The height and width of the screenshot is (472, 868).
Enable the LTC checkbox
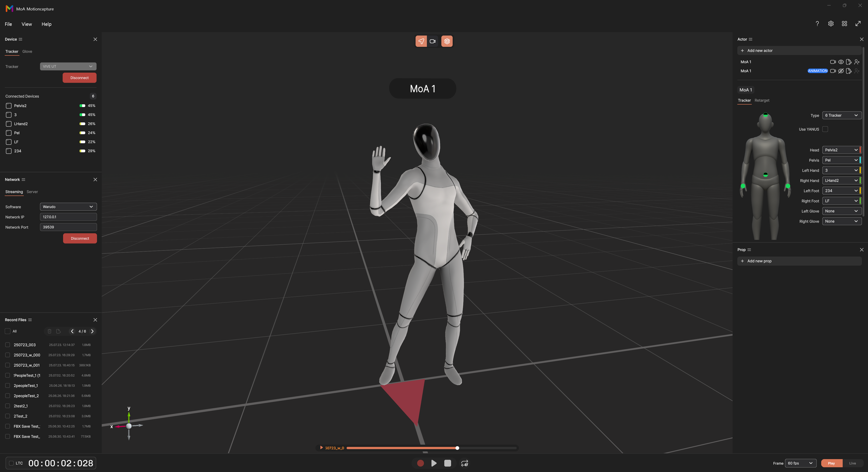pyautogui.click(x=11, y=463)
